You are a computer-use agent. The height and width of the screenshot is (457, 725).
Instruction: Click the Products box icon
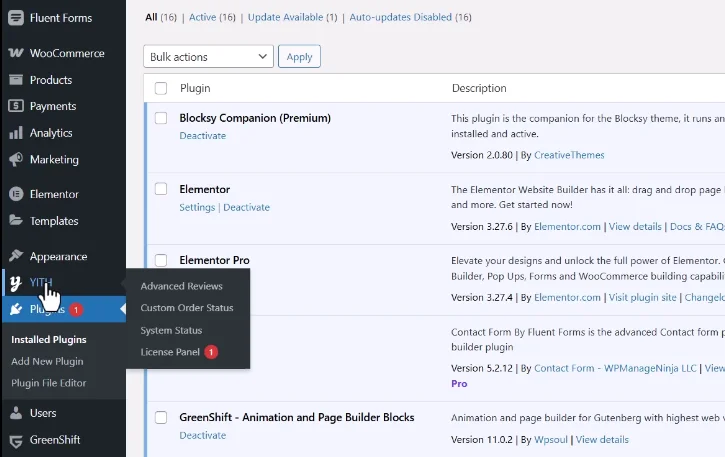16,80
